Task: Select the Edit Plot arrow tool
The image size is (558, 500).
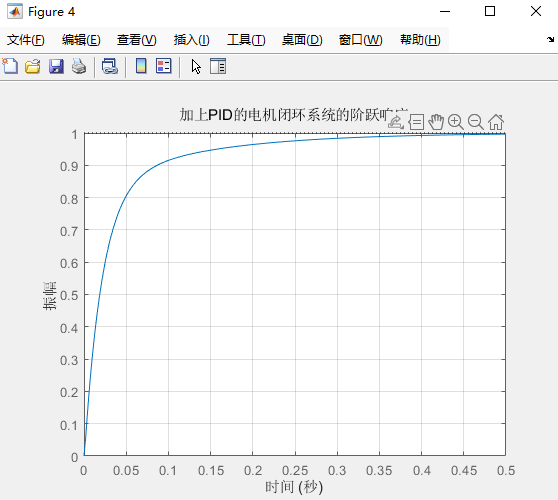Action: coord(196,67)
